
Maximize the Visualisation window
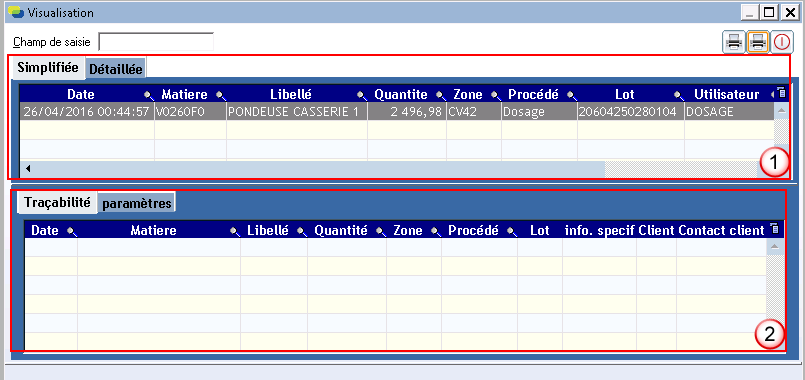[769, 12]
